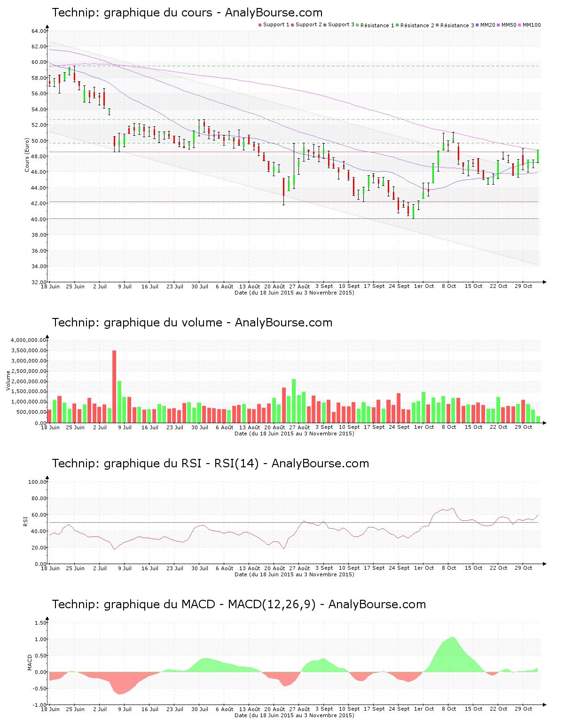
Task: Click the Résistance 3 legend entry
Action: [455, 25]
